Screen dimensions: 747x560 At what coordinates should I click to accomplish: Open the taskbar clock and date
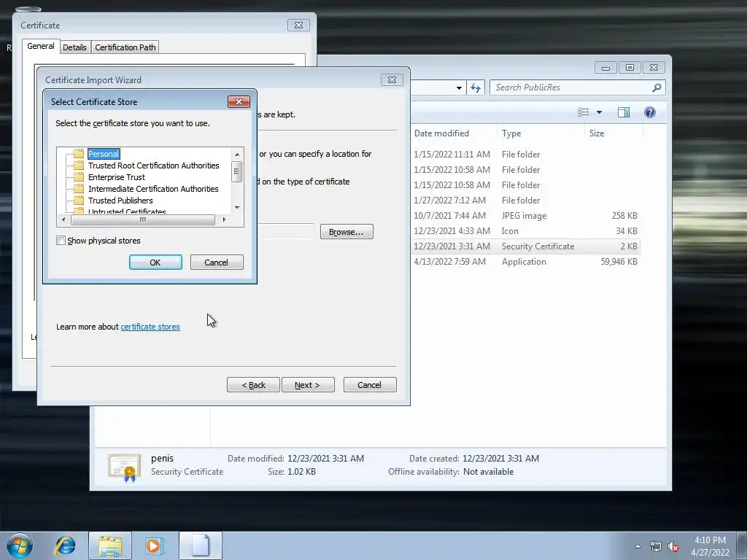point(710,546)
